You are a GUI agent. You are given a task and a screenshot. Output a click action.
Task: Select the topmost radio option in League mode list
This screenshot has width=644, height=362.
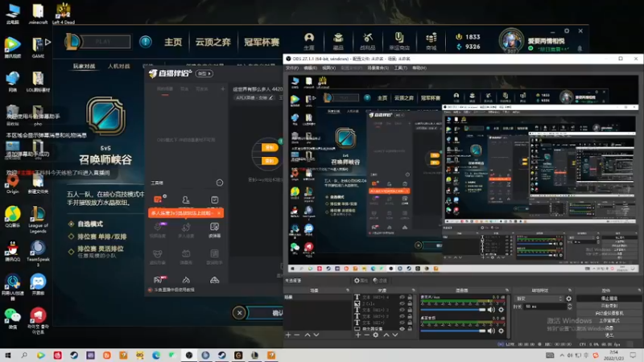(71, 224)
